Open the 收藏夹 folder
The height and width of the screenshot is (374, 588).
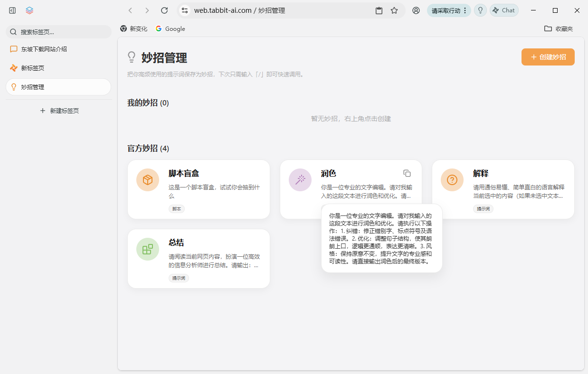coord(560,28)
